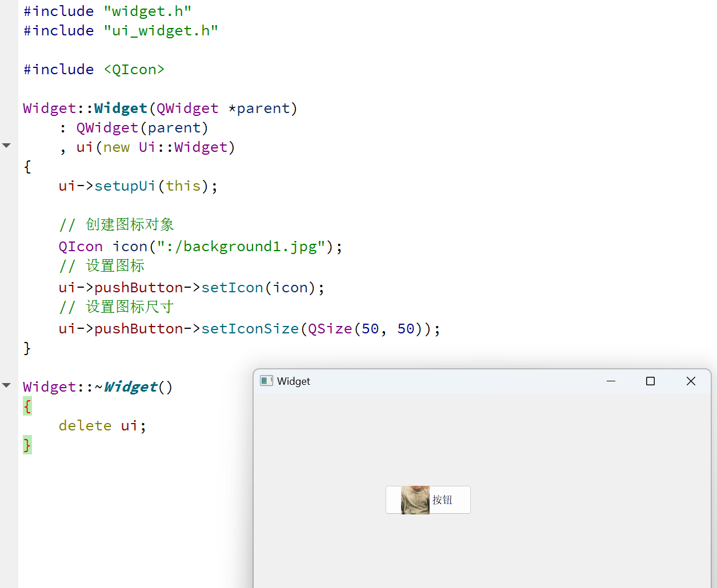This screenshot has height=588, width=717.
Task: Click the bold Widget constructor name
Action: click(121, 108)
